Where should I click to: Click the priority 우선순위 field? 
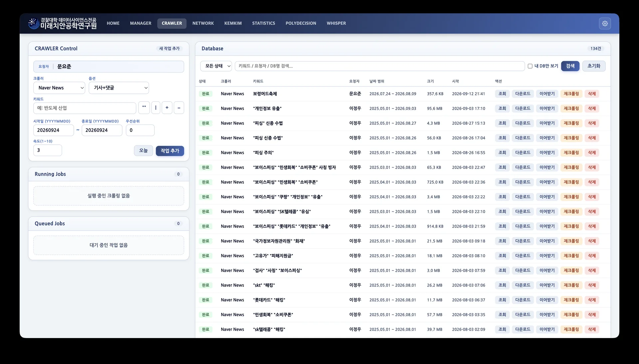tap(140, 130)
